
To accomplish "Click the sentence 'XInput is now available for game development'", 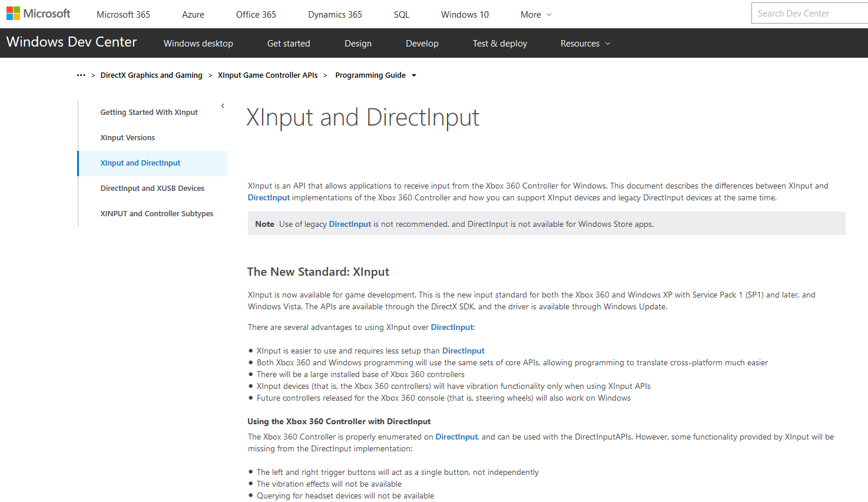I will point(332,295).
